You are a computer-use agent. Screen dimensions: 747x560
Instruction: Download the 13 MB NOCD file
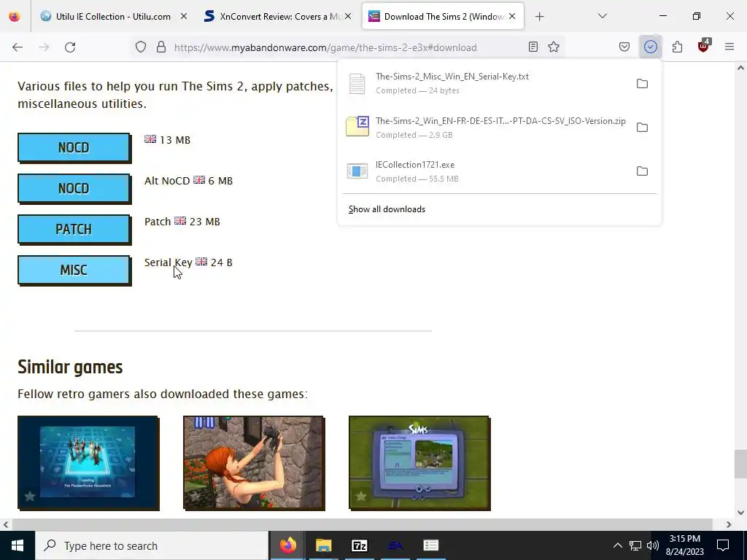74,147
